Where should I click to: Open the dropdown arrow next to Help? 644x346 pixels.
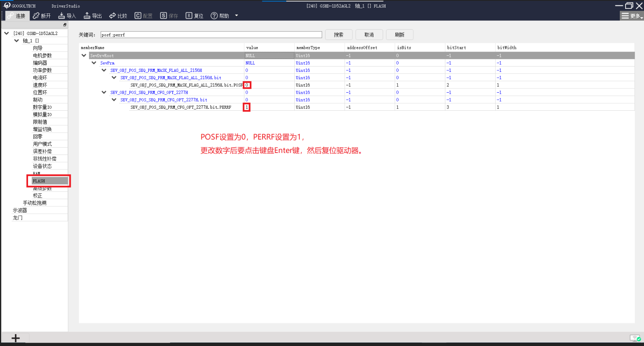[x=236, y=16]
